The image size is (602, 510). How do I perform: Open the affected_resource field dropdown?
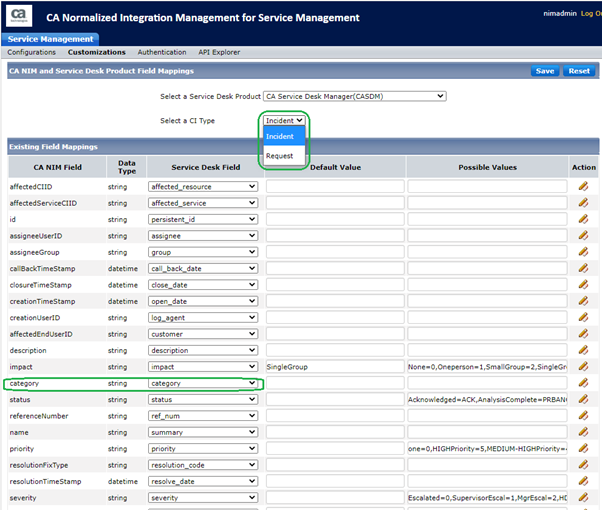tap(203, 186)
